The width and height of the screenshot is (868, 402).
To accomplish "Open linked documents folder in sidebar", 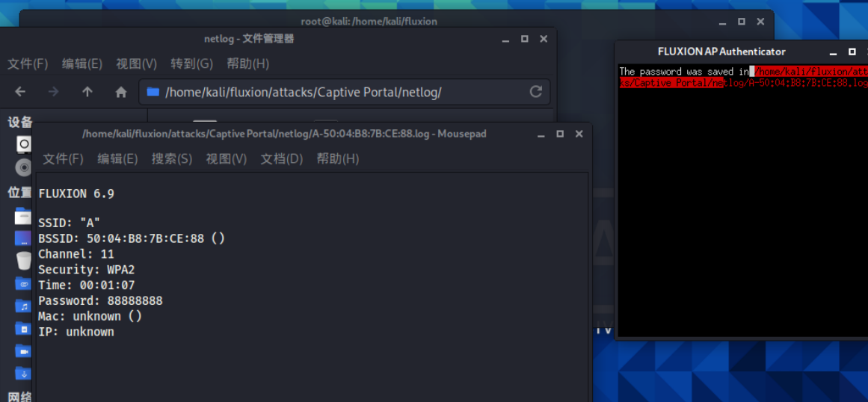I will [24, 284].
